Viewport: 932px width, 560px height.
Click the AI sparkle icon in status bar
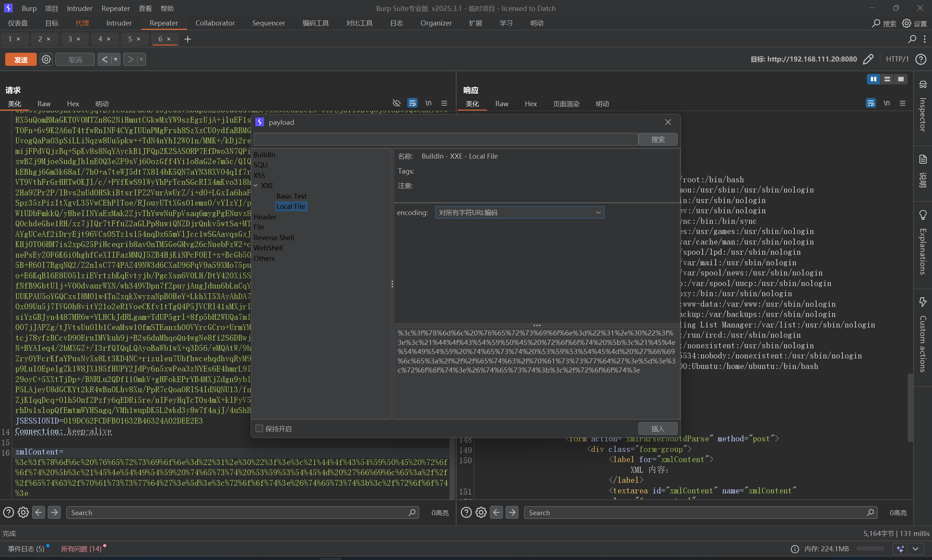[901, 549]
